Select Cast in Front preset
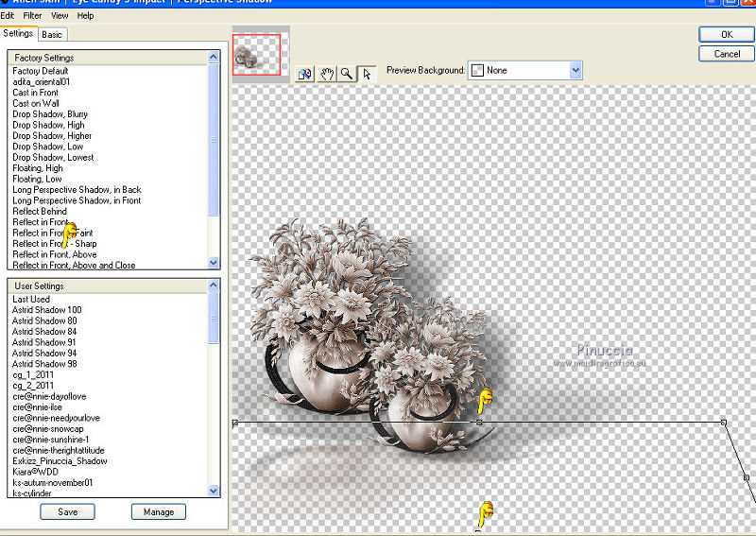The image size is (756, 536). tap(36, 92)
